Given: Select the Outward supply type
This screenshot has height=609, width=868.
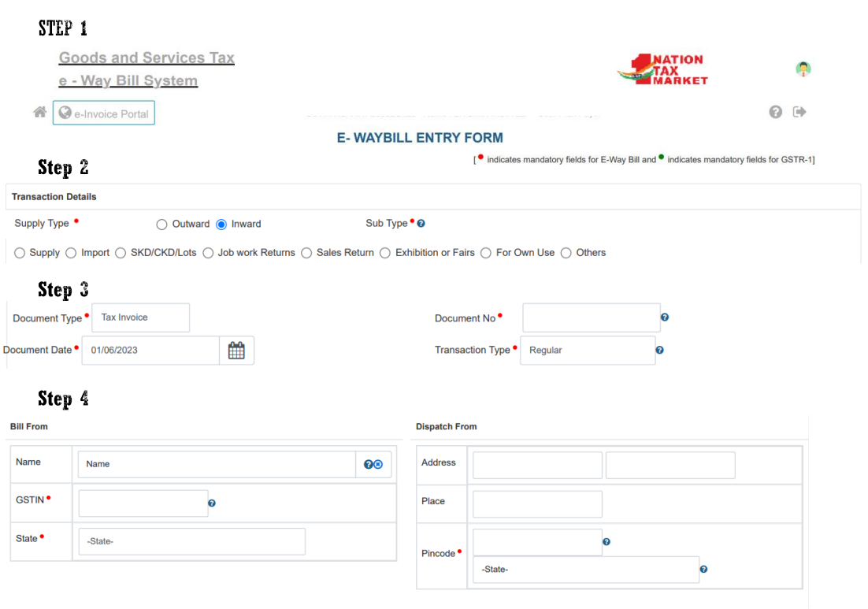Looking at the screenshot, I should click(162, 225).
